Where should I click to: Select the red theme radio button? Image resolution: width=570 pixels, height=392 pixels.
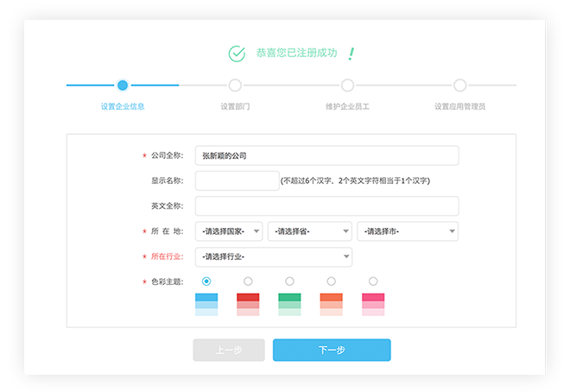(248, 281)
